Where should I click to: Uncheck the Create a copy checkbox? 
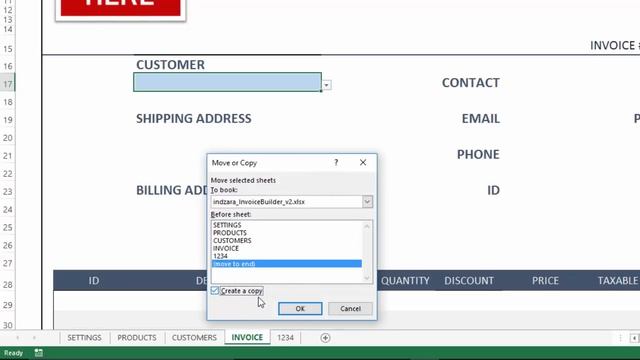(x=215, y=291)
